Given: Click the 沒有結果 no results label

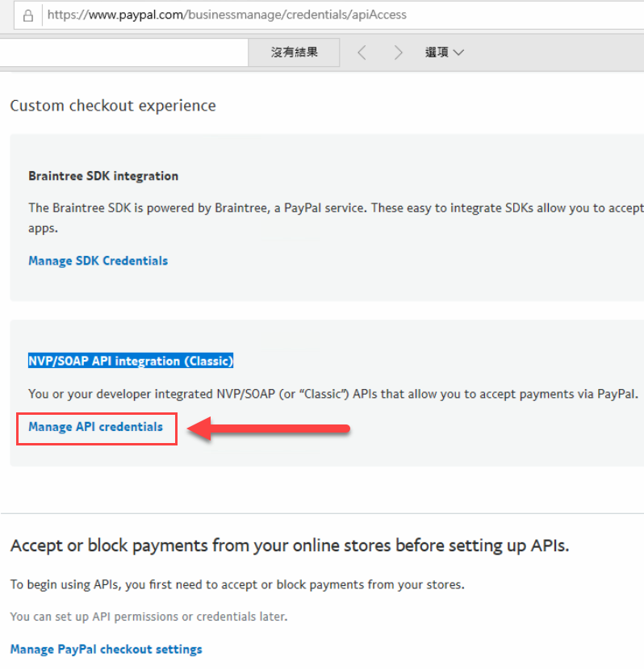Looking at the screenshot, I should (294, 52).
